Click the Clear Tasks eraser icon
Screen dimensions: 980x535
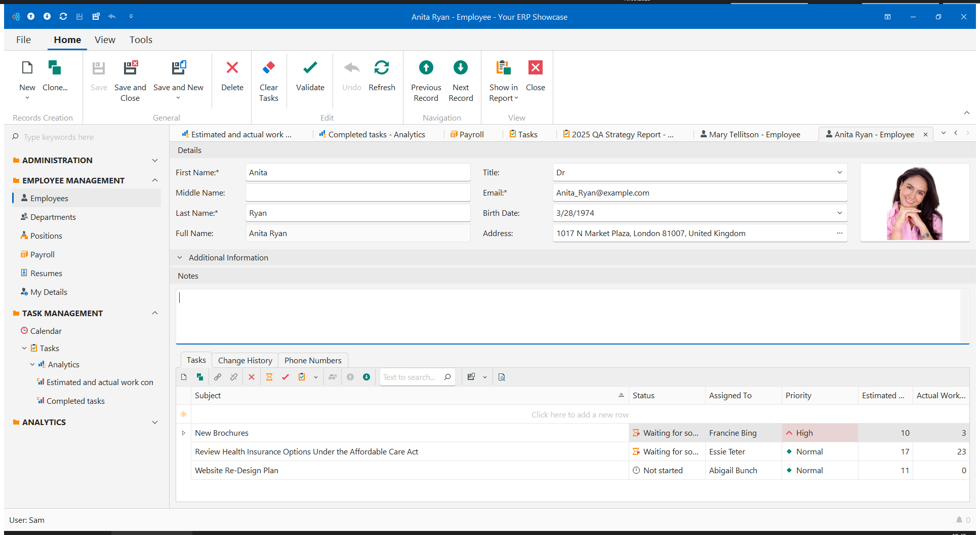(268, 68)
